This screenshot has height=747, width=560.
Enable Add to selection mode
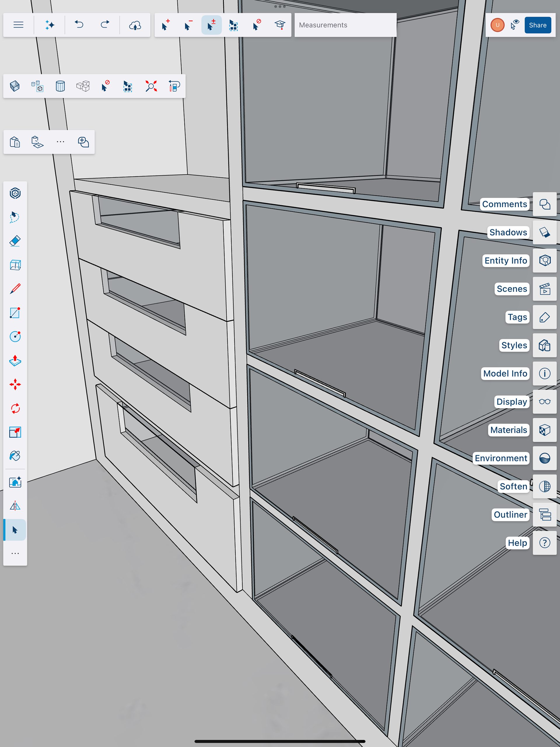click(x=165, y=25)
